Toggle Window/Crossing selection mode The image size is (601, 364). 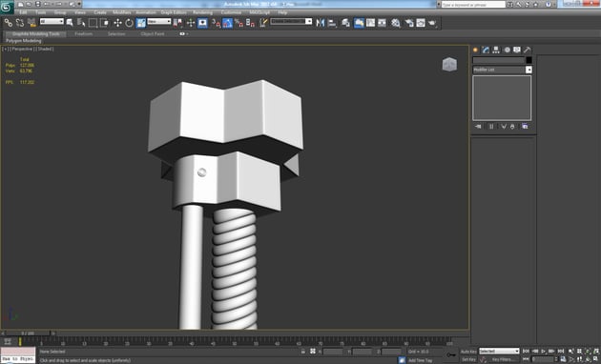(x=104, y=23)
